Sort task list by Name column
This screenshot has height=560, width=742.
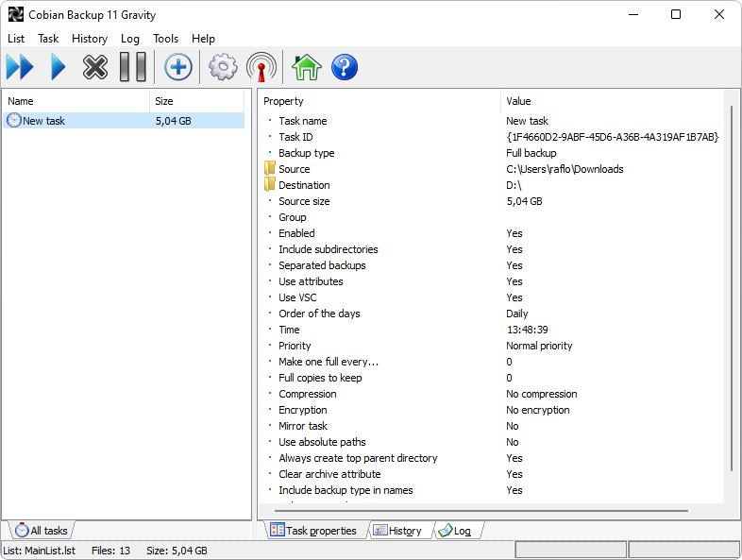[76, 101]
